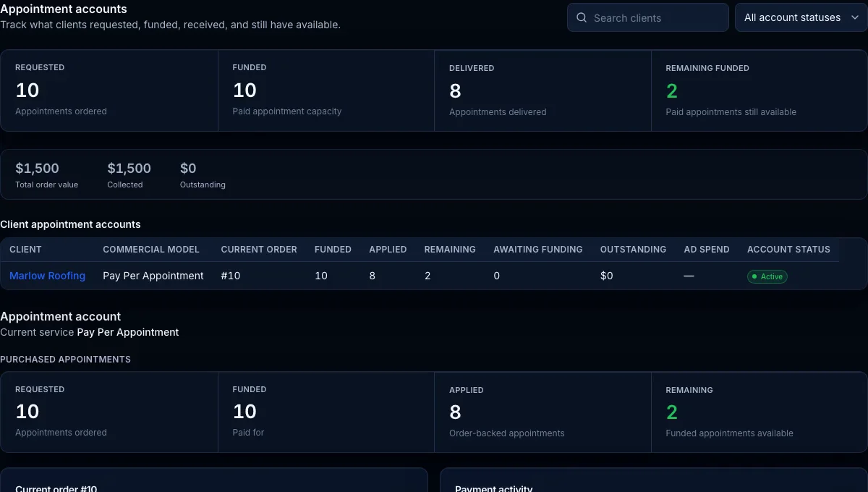The height and width of the screenshot is (492, 868).
Task: Click the $1,500 Collected amount
Action: tap(129, 169)
